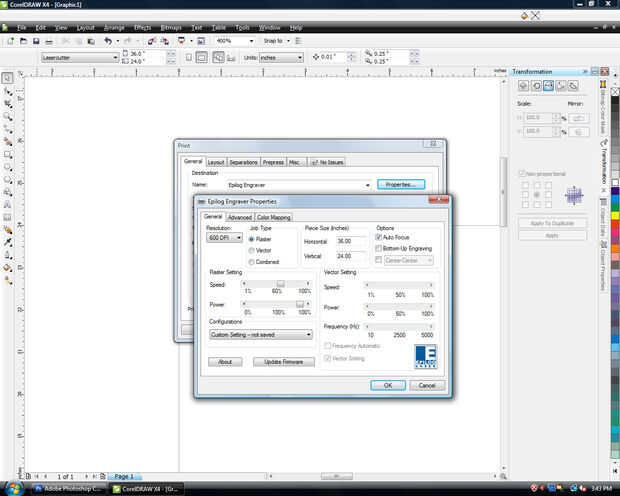Image resolution: width=620 pixels, height=496 pixels.
Task: Expand the application launcher dropdown arrow
Action: 191,41
